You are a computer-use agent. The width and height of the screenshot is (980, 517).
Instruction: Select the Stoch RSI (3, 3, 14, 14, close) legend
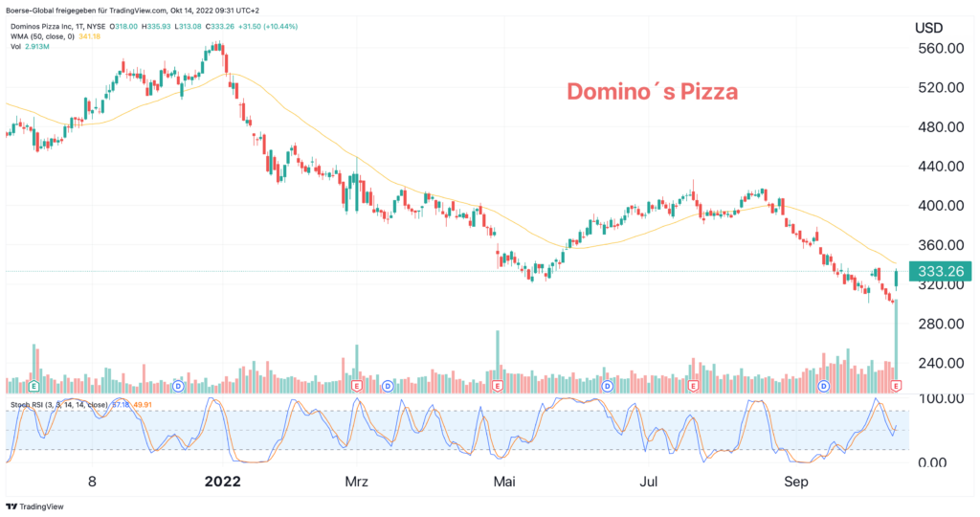tap(58, 404)
